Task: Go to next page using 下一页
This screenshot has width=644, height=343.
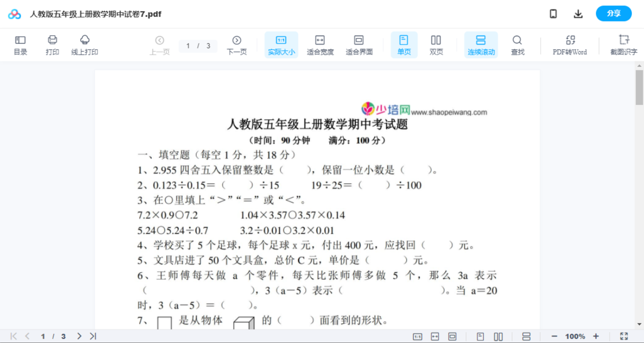Action: coord(237,45)
